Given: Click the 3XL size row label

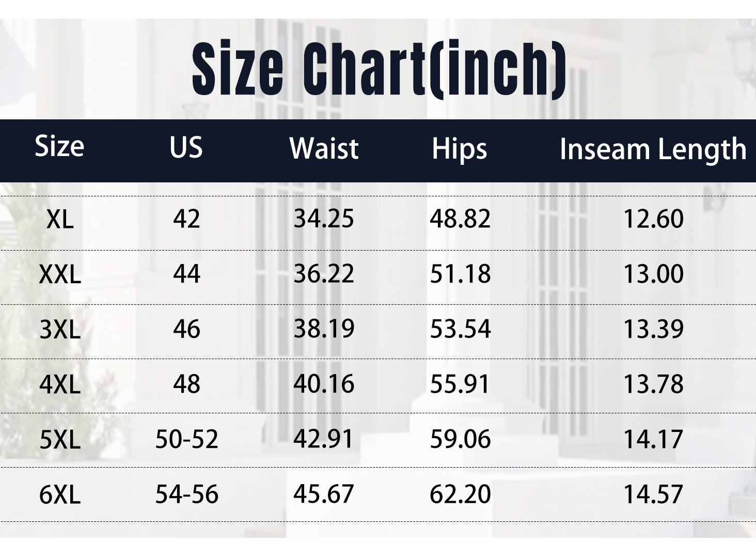Looking at the screenshot, I should (60, 330).
